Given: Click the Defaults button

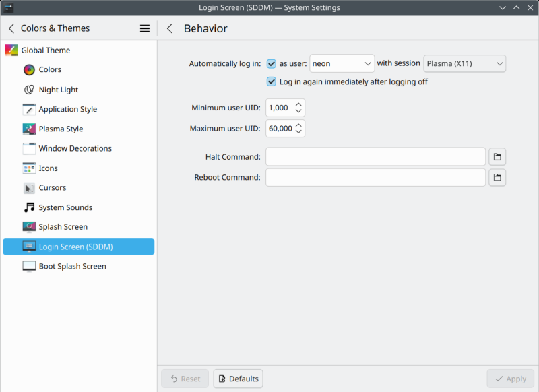Looking at the screenshot, I should (x=238, y=378).
